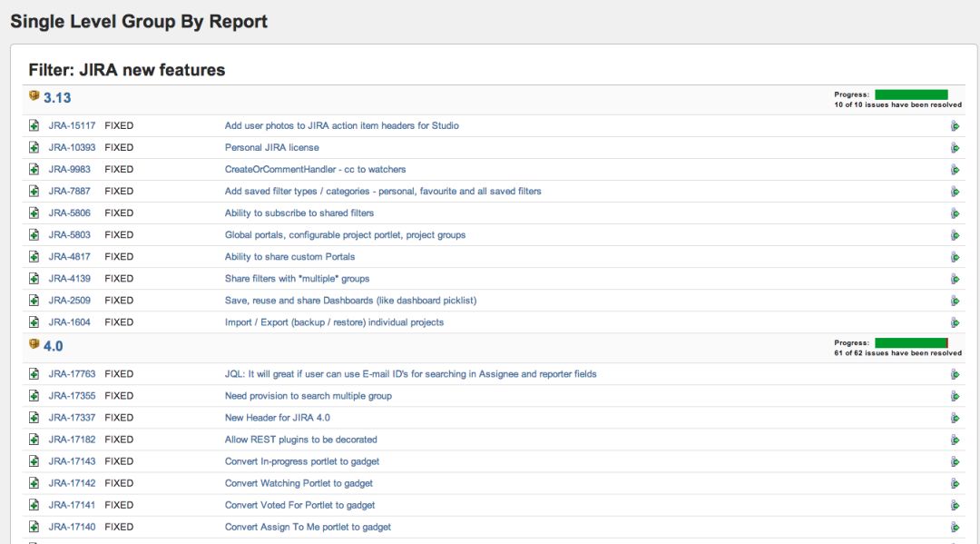
Task: Click the arrow icon at the right of JRA-17355 row
Action: [955, 397]
